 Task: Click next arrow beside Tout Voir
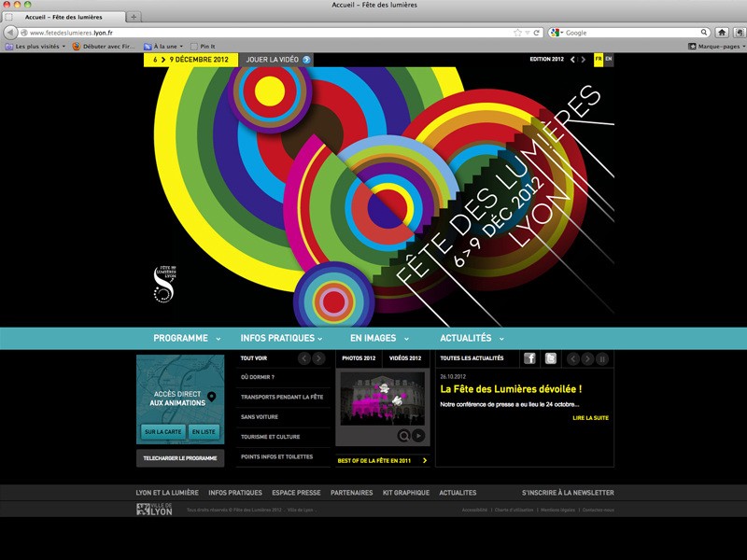point(318,358)
